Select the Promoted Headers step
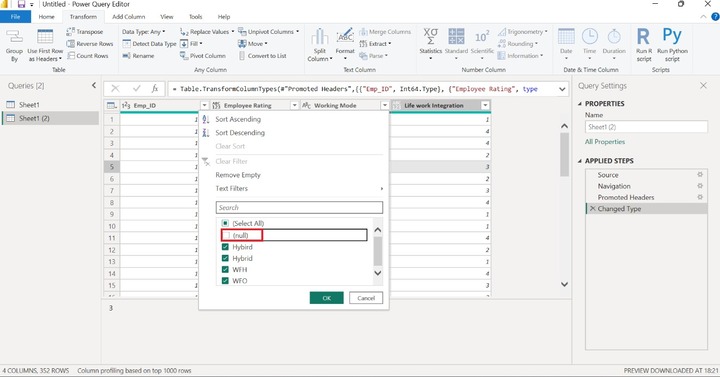The height and width of the screenshot is (377, 720). [x=626, y=197]
